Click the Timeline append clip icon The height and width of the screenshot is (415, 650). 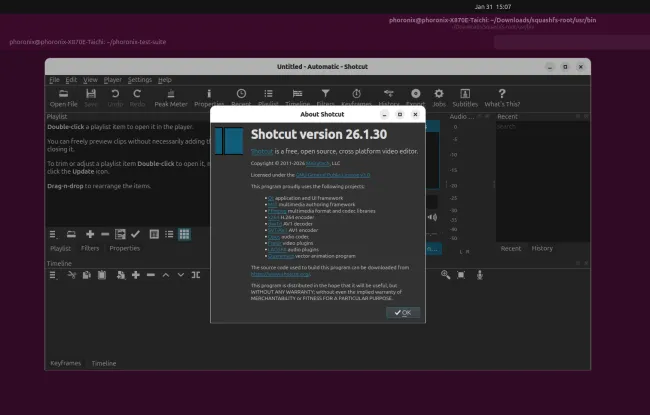coord(121,275)
